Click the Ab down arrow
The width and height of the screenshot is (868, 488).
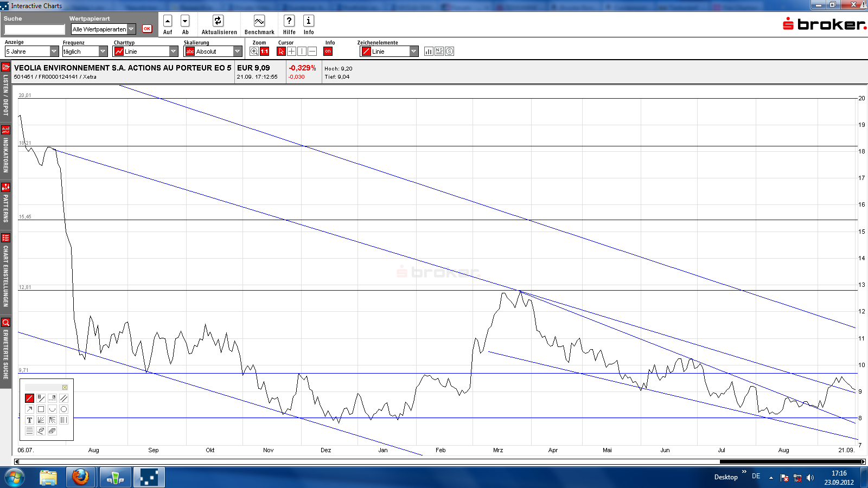click(x=185, y=21)
